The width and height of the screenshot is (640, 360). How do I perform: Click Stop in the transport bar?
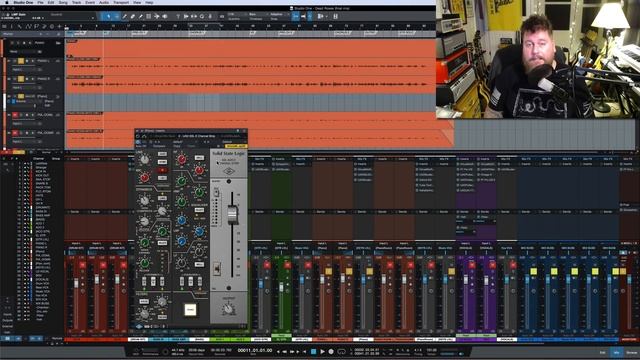[313, 351]
